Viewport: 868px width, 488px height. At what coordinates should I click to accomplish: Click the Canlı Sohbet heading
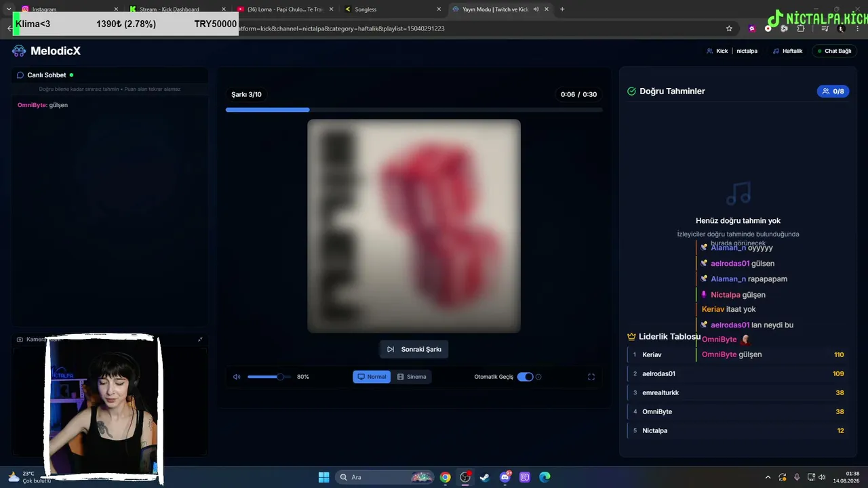[47, 75]
